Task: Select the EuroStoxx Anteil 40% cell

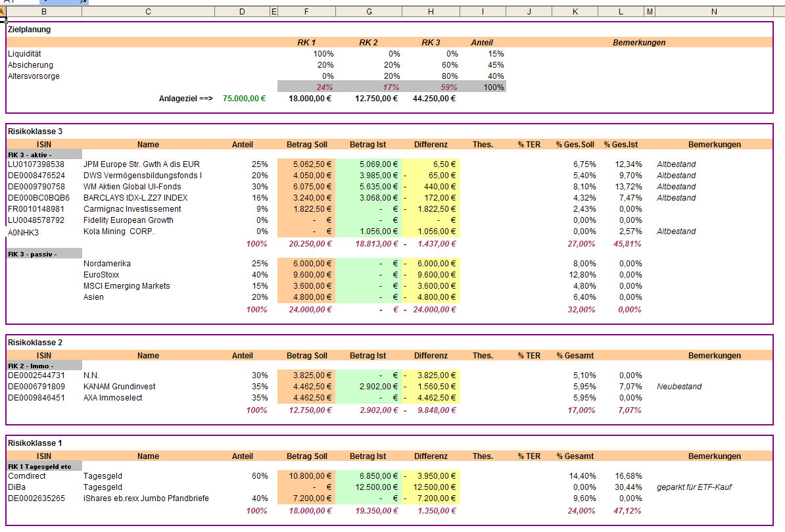Action: click(x=258, y=275)
